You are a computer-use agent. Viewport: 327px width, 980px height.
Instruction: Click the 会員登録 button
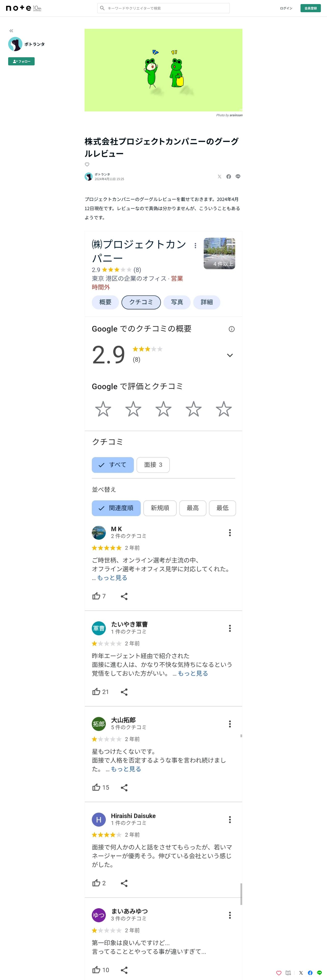click(310, 8)
